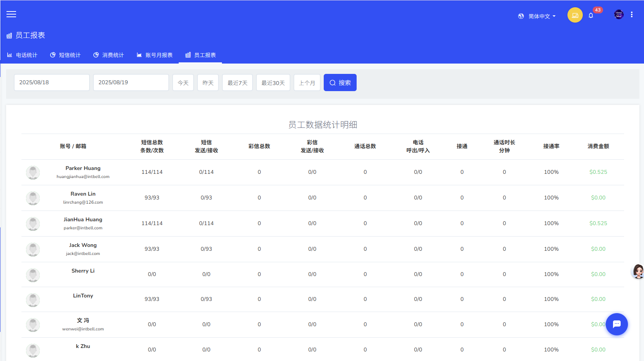Select the 今天 date filter

coord(183,83)
